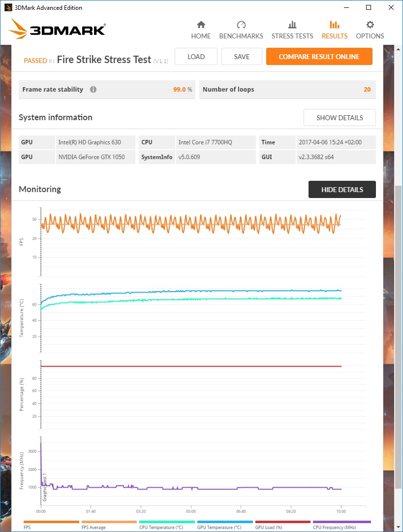This screenshot has width=403, height=532.
Task: Click the SAVE button
Action: tap(242, 56)
